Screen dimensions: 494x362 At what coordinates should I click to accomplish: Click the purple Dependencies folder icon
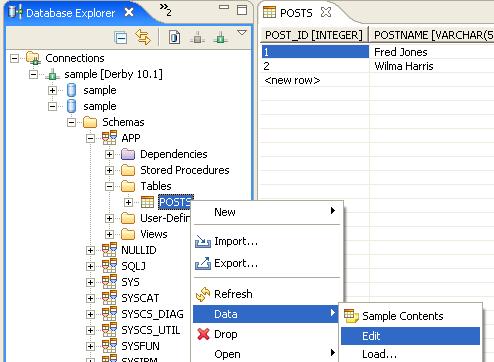pos(128,154)
